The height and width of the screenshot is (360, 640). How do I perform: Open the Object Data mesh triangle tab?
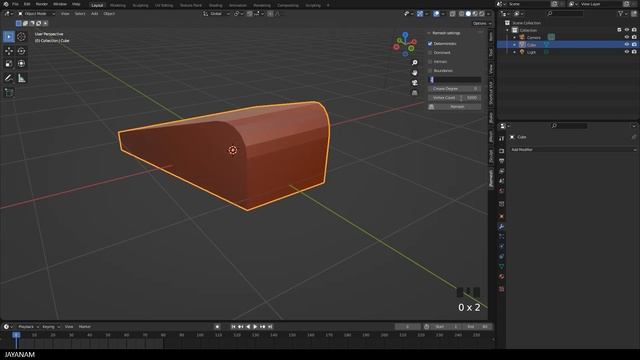click(501, 267)
